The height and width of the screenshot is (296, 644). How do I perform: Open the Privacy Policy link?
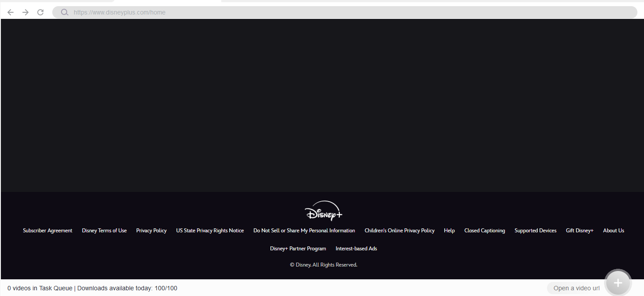tap(151, 231)
